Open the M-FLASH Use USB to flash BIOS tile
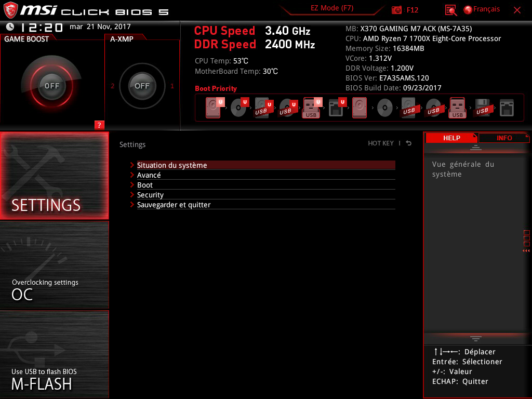Viewport: 532px width, 399px height. tap(54, 354)
